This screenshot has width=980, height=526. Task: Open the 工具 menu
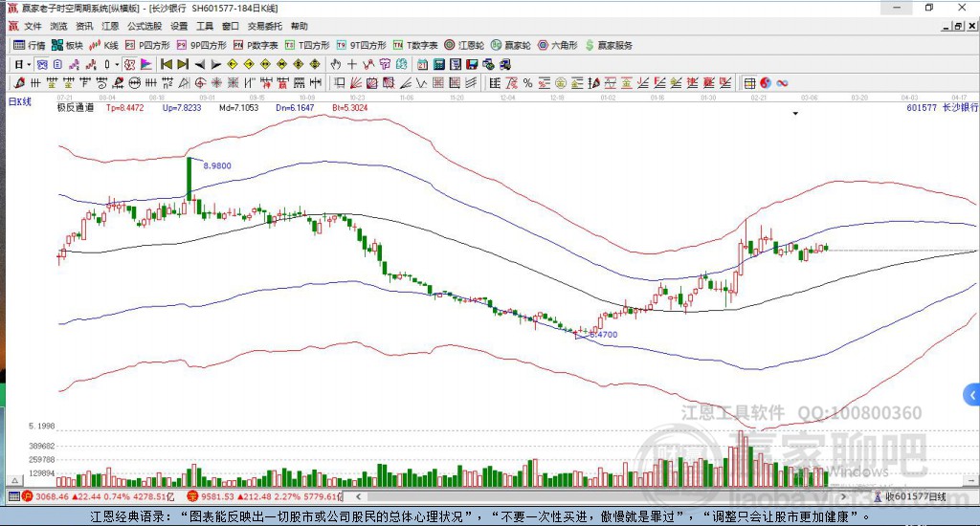tap(205, 26)
